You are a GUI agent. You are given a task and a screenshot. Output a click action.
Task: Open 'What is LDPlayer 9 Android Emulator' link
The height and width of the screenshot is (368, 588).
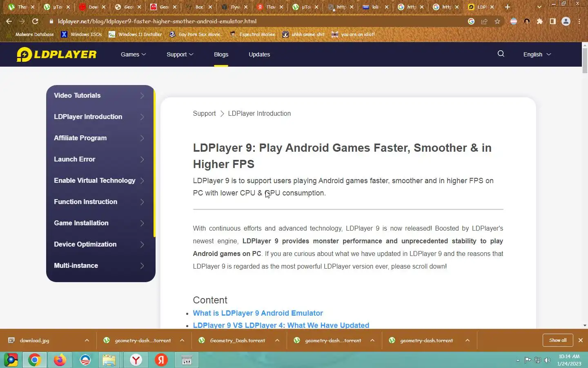[x=258, y=313]
